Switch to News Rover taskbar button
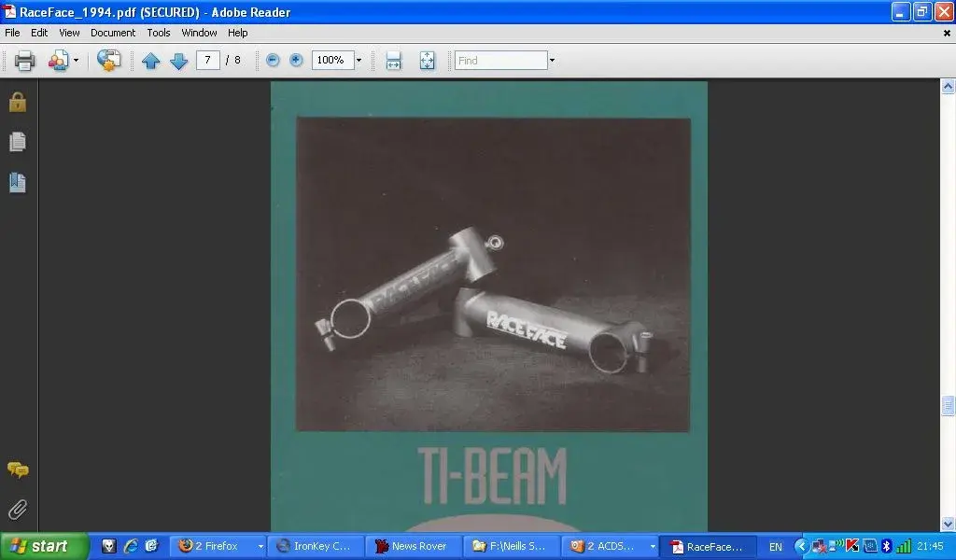Screen dimensions: 956x560 tap(413, 546)
